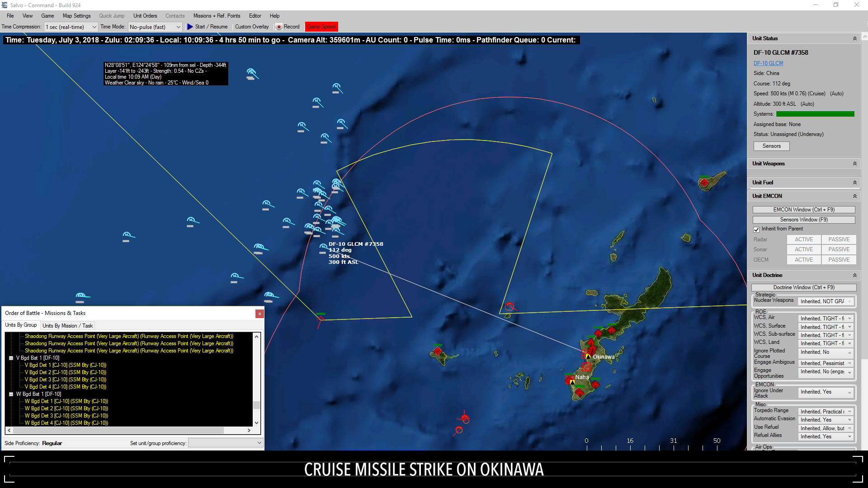Enable OECM PASSIVE toggle
This screenshot has height=488, width=868.
[838, 259]
